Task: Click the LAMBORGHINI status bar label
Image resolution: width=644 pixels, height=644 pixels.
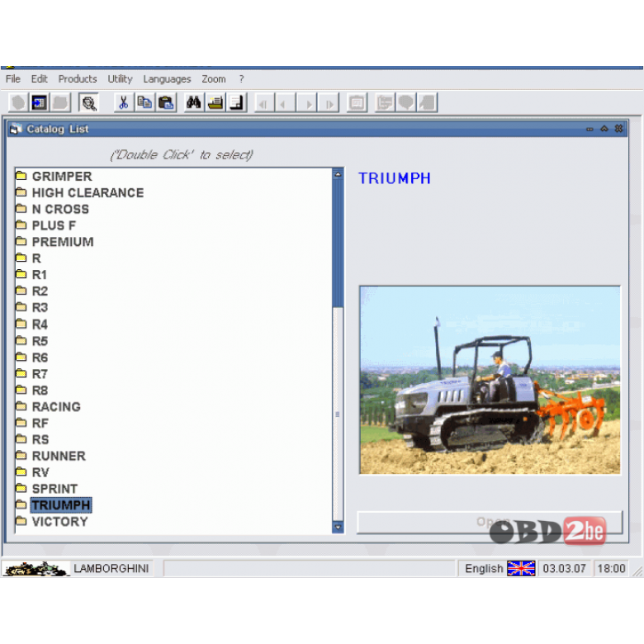Action: tap(111, 569)
